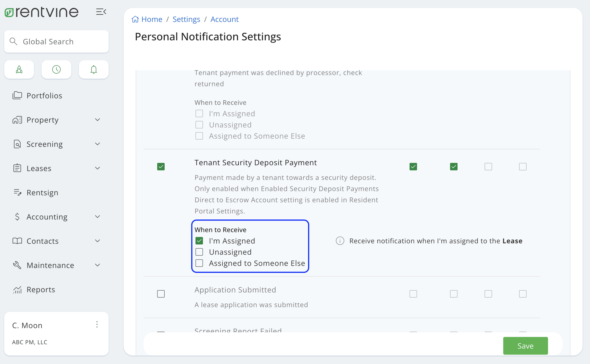Screen dimensions: 590x364
Task: Click the Save button
Action: (x=525, y=346)
